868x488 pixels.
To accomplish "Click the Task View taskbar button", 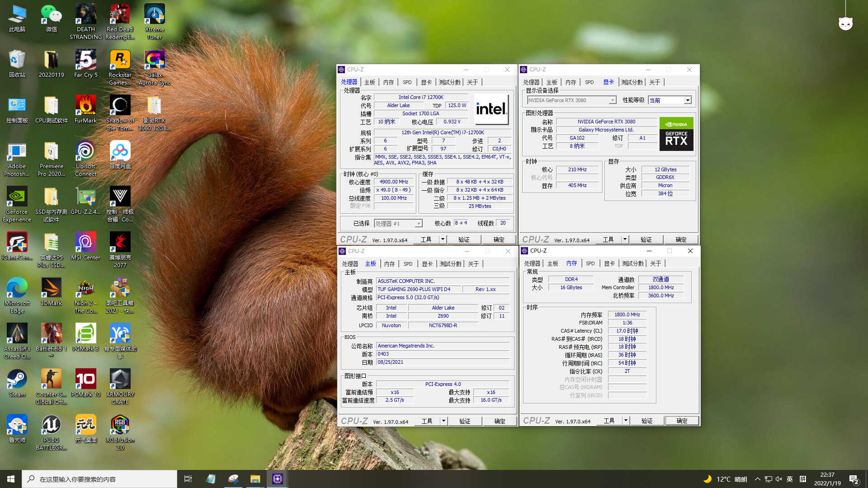I will pos(188,479).
